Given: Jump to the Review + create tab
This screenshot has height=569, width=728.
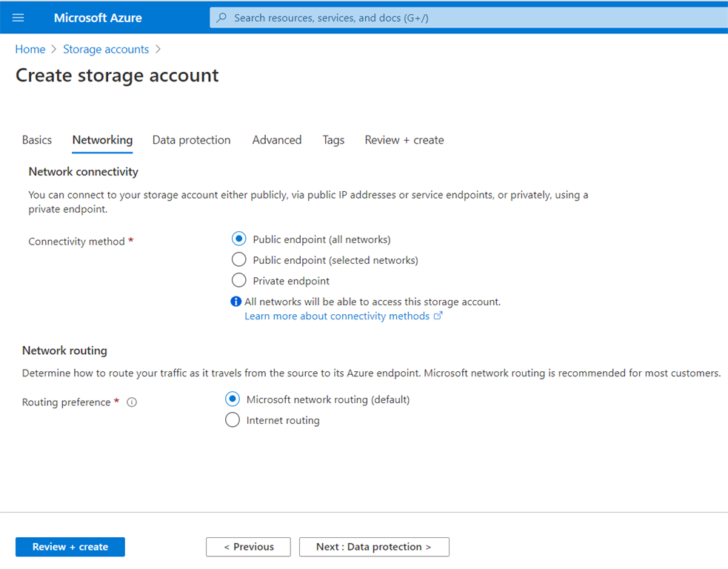Looking at the screenshot, I should pyautogui.click(x=404, y=140).
